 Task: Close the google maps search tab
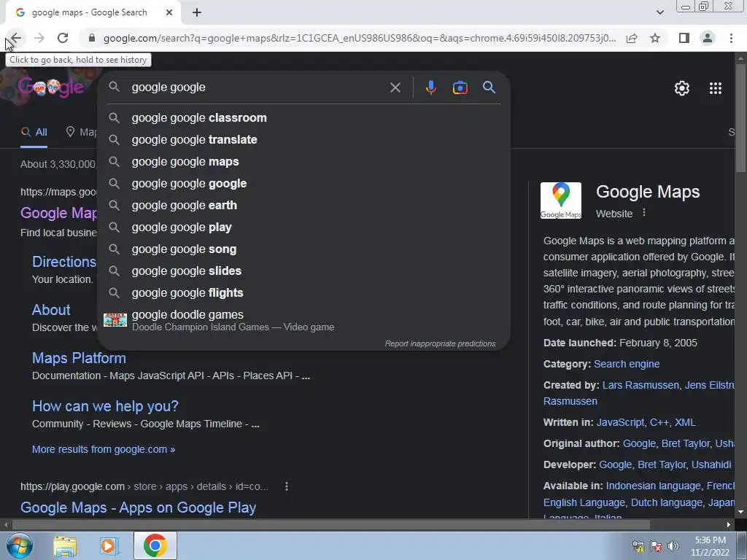coord(169,13)
